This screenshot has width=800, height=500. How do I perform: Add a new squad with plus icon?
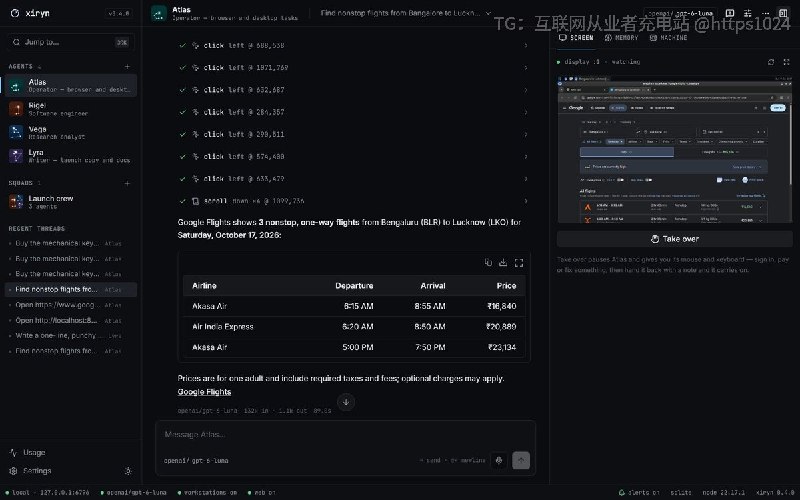pos(127,183)
